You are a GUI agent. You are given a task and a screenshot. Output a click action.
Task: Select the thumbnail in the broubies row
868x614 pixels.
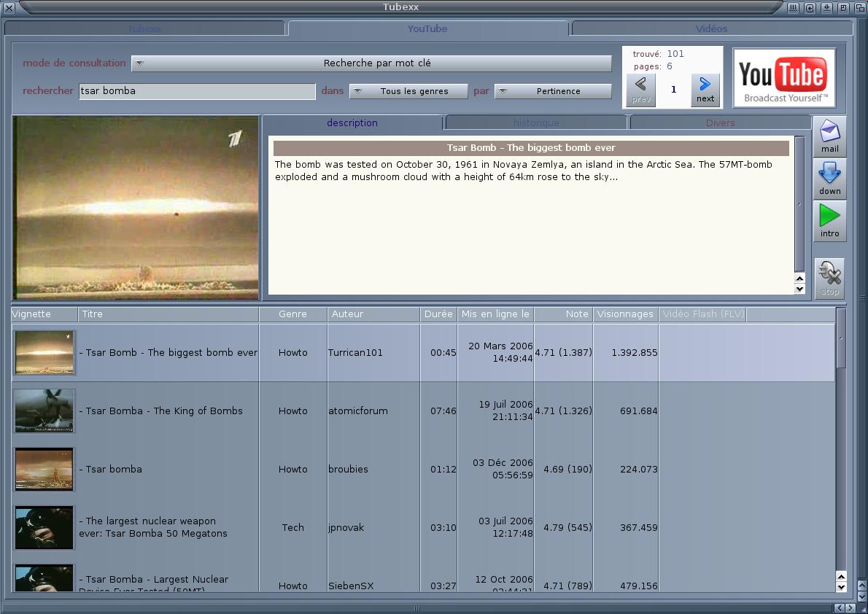point(44,470)
